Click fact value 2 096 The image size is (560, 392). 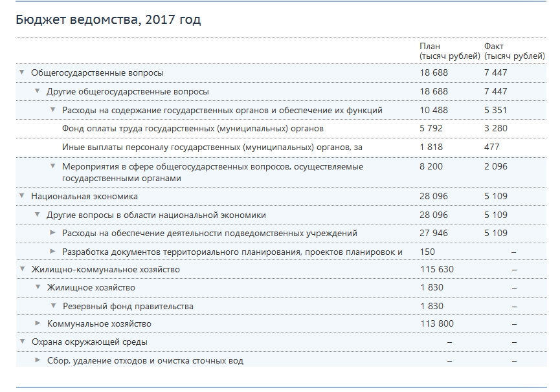[496, 167]
